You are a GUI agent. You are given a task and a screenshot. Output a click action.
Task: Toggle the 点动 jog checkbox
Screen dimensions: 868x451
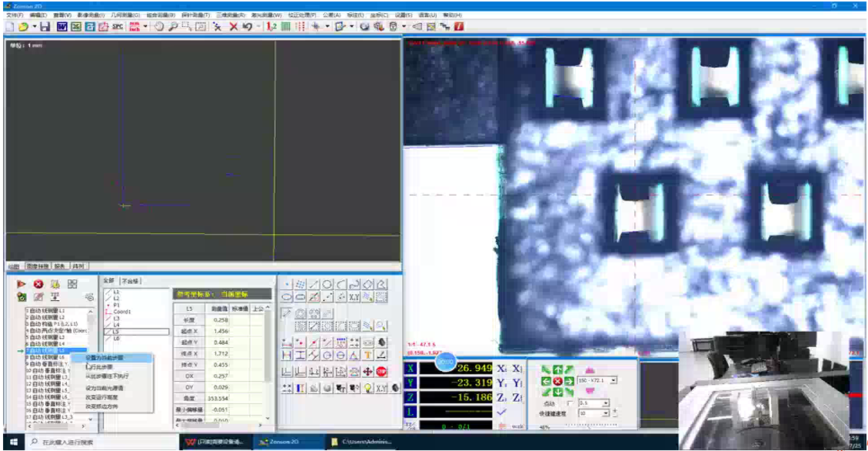click(x=570, y=403)
